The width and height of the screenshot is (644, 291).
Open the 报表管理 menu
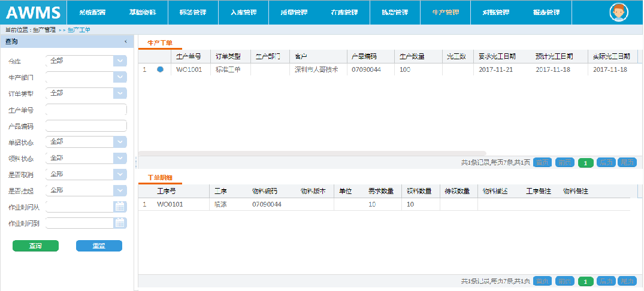click(x=546, y=13)
